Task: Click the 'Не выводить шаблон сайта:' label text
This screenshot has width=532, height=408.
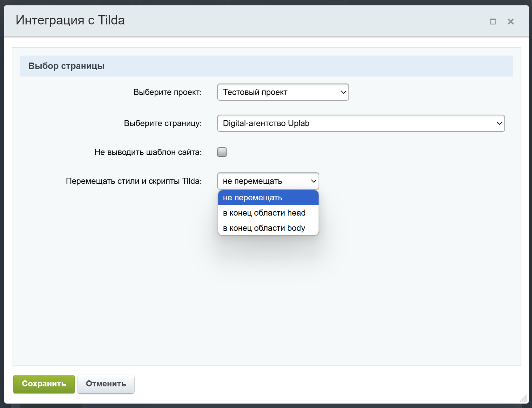Action: click(x=148, y=152)
